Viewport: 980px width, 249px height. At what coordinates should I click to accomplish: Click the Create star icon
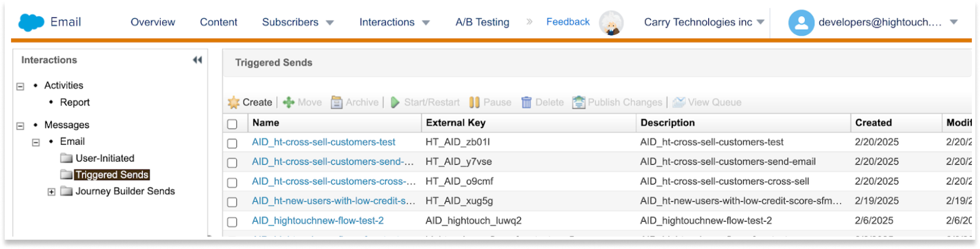click(x=234, y=103)
